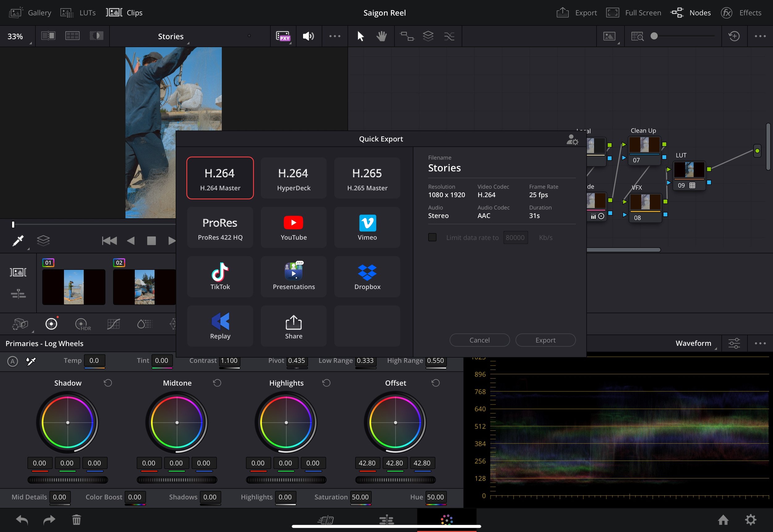Click the node graph zoom-search icon
The height and width of the screenshot is (532, 773).
[637, 36]
